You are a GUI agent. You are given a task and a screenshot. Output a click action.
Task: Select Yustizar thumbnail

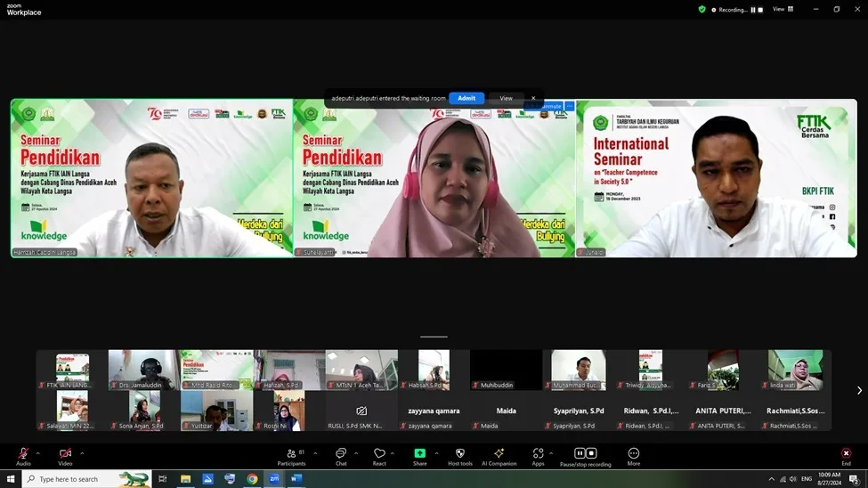tap(216, 411)
